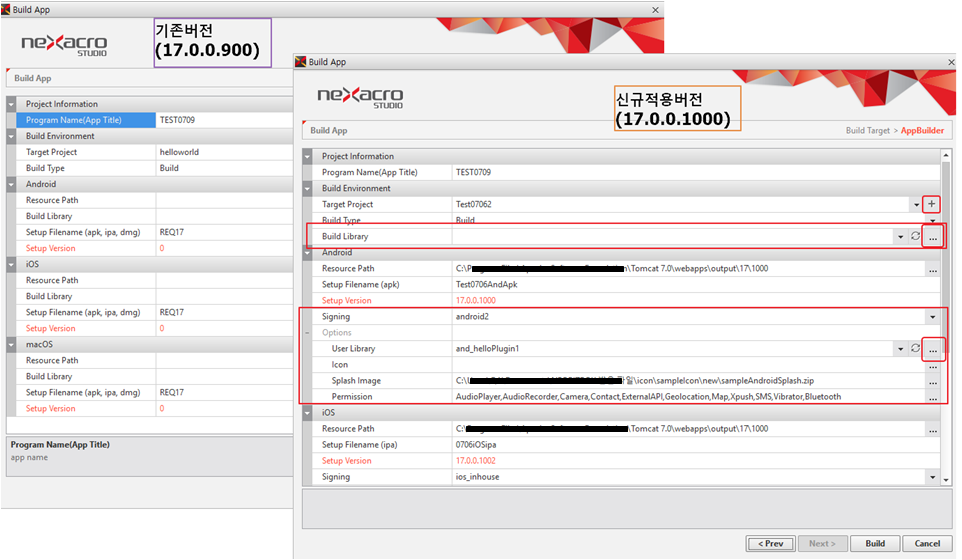Browse for the iOS Resource Path

[x=932, y=429]
